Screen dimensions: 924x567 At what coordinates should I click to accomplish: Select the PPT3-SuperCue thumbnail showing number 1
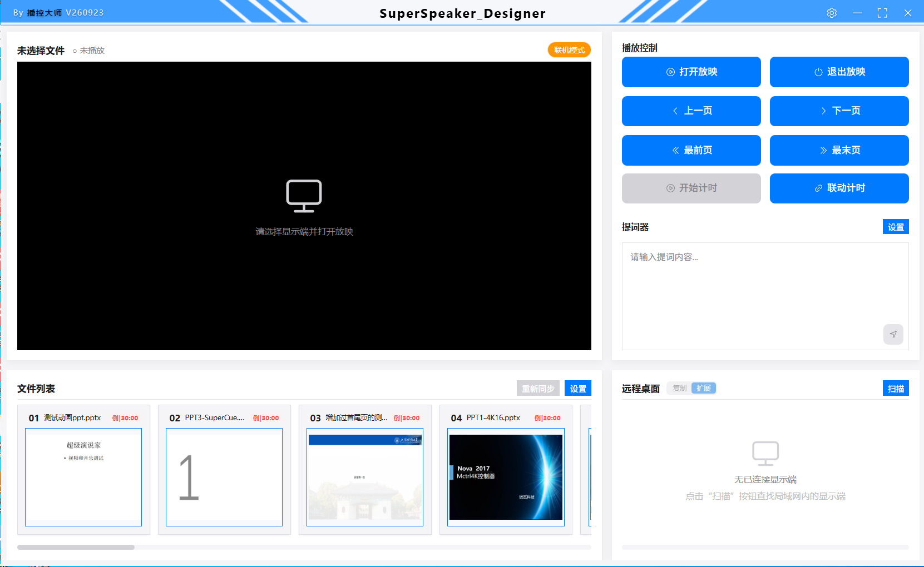[x=224, y=477]
